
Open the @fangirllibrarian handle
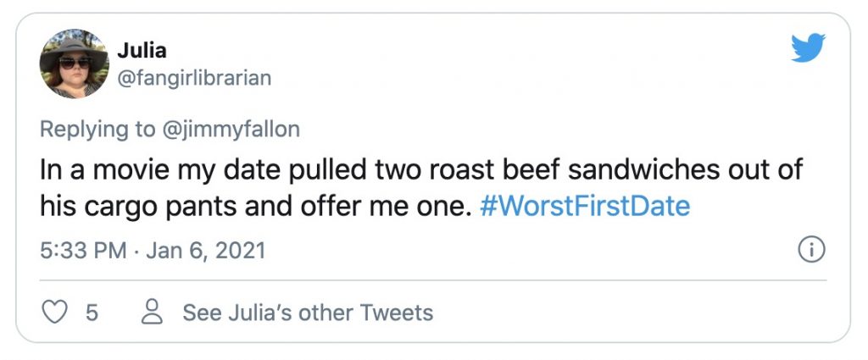pyautogui.click(x=193, y=78)
